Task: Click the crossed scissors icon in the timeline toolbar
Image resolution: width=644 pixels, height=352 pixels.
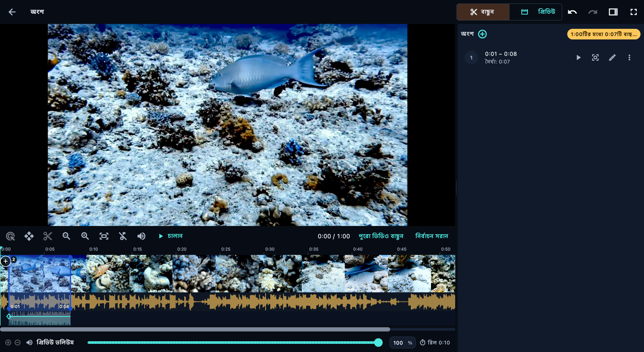Action: pos(123,236)
